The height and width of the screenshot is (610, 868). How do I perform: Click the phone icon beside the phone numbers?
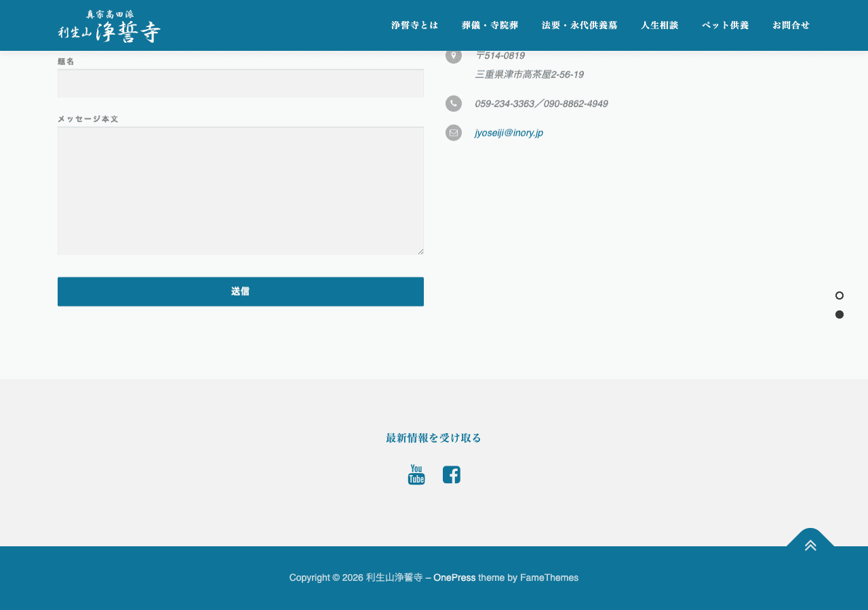coord(454,104)
